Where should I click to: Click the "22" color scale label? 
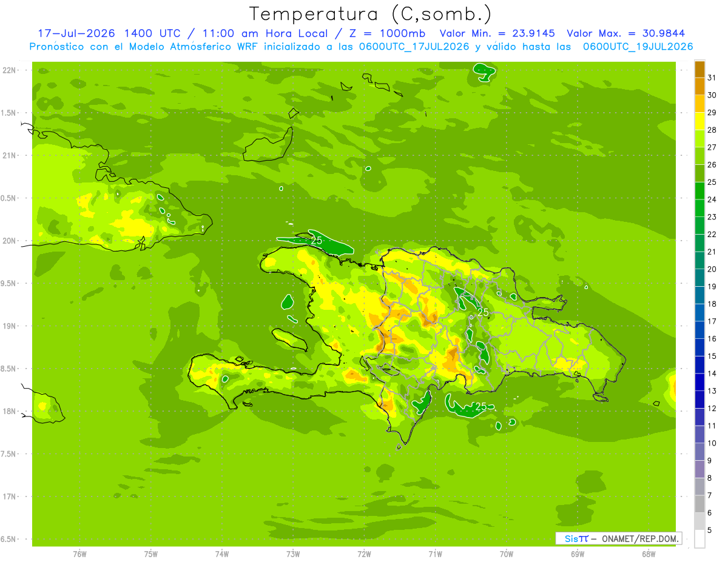712,235
